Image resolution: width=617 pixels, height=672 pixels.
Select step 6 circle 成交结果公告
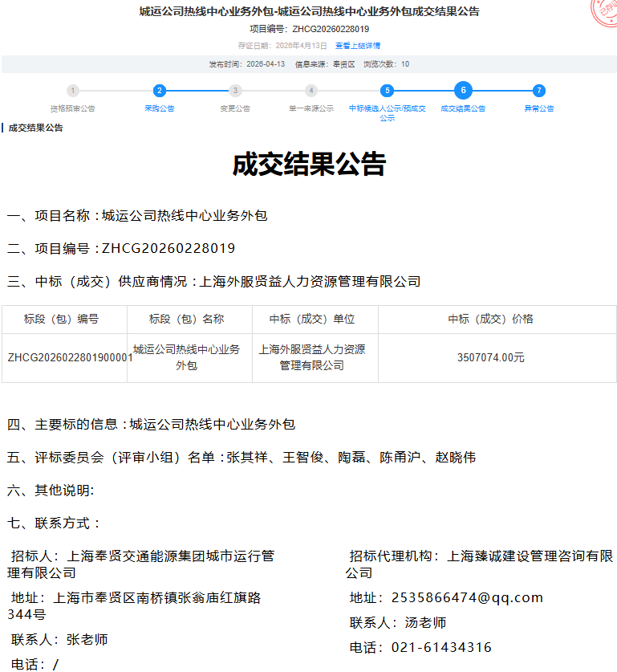coord(463,91)
